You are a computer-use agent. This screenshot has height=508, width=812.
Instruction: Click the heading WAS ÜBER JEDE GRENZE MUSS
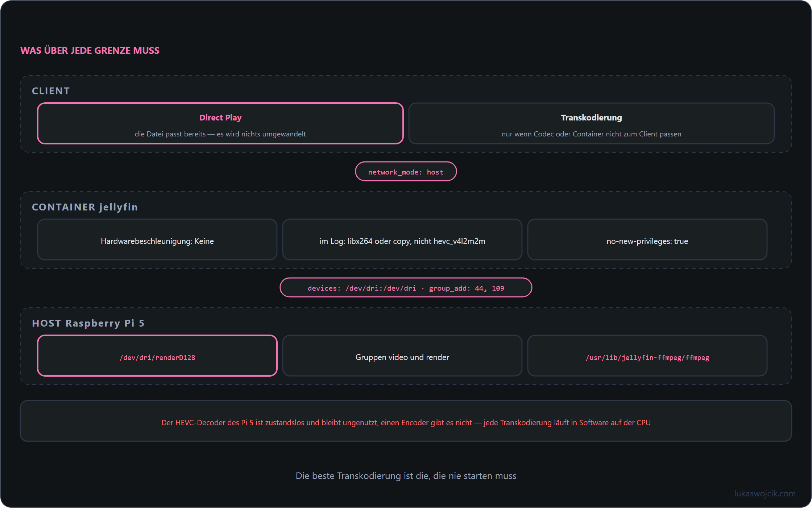90,50
